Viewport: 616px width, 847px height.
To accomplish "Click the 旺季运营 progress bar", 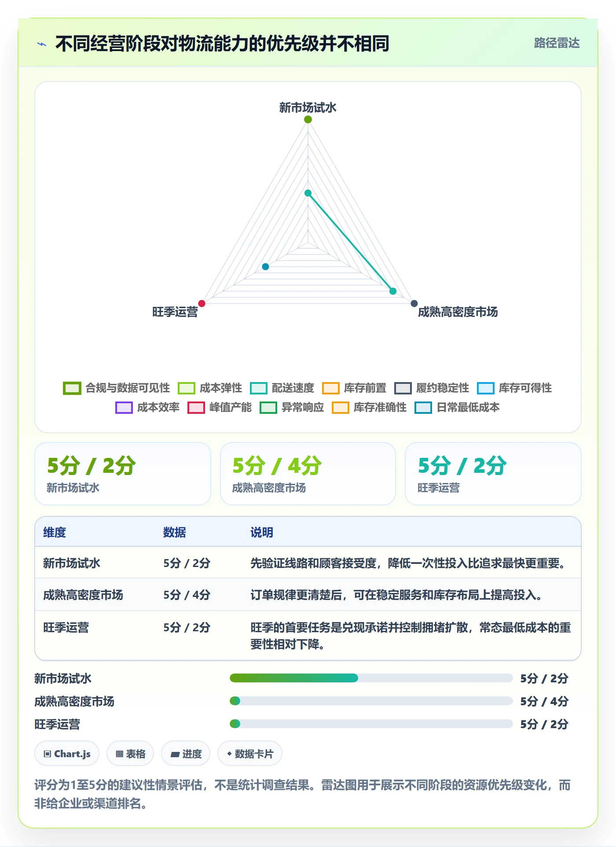I will (x=371, y=724).
